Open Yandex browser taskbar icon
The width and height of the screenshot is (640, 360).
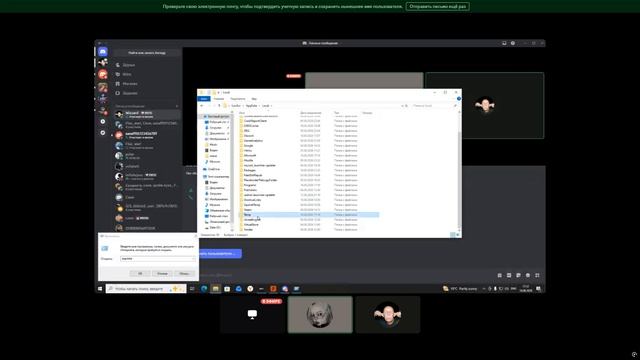(250, 289)
